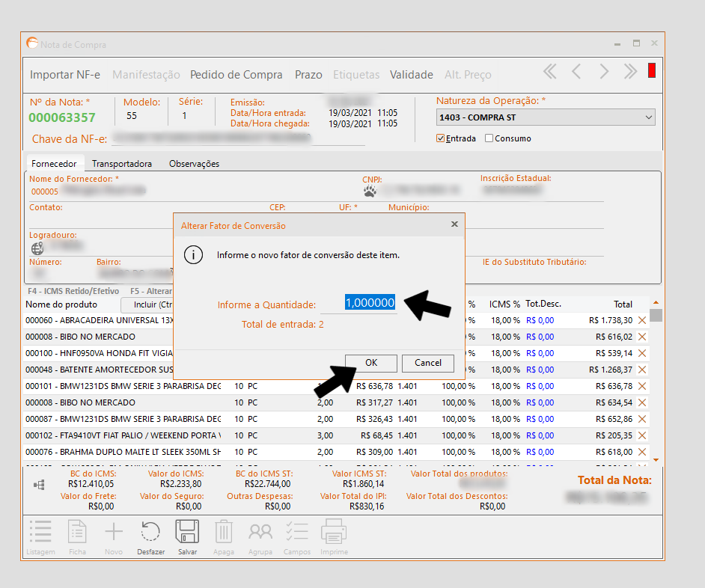The width and height of the screenshot is (705, 588).
Task: Click the Apaga trash icon
Action: (224, 531)
